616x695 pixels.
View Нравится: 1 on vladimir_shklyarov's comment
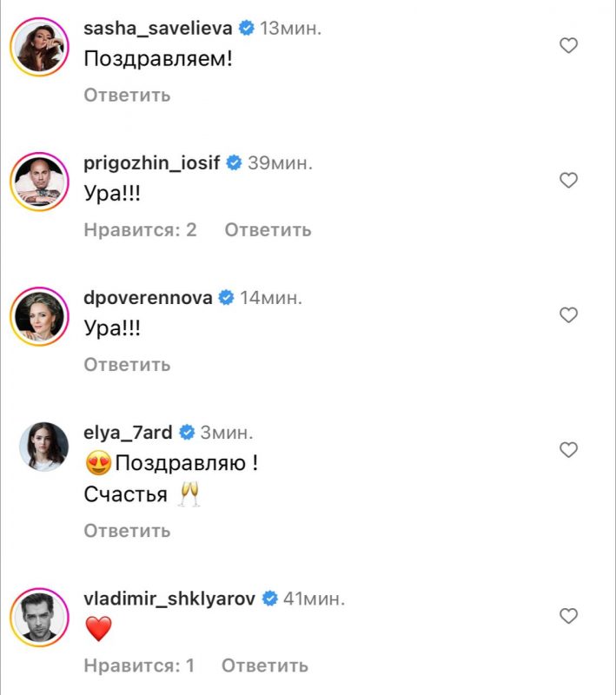[139, 665]
